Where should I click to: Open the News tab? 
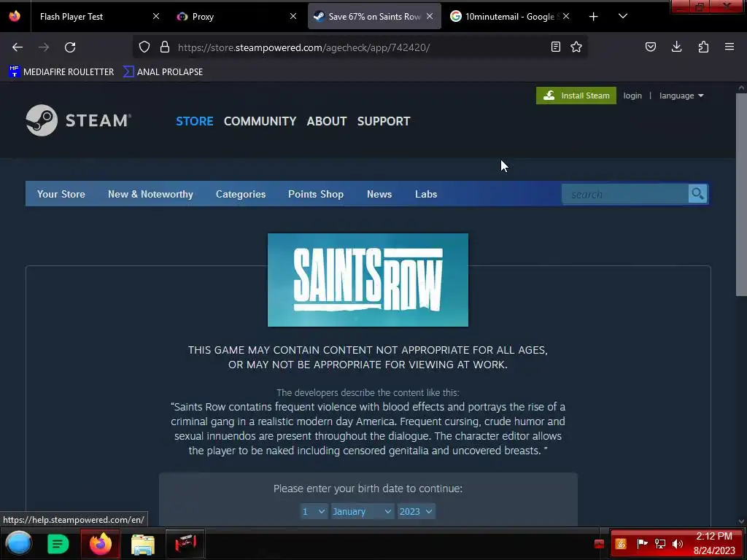[379, 194]
